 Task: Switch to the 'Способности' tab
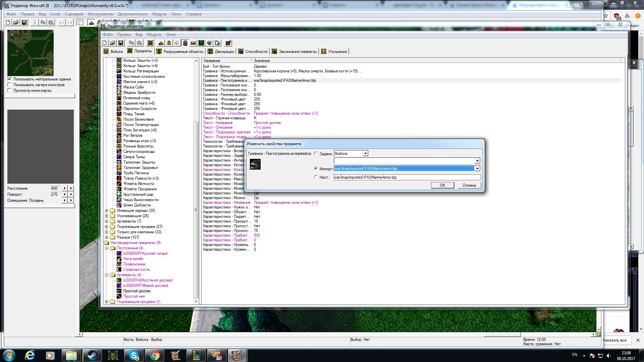point(253,51)
